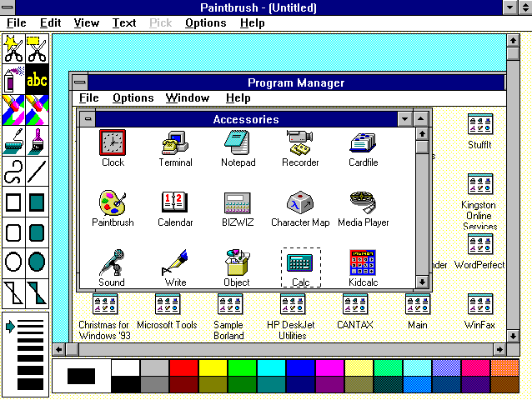This screenshot has height=400, width=532.
Task: Open the Program Manager Options menu
Action: pos(133,98)
